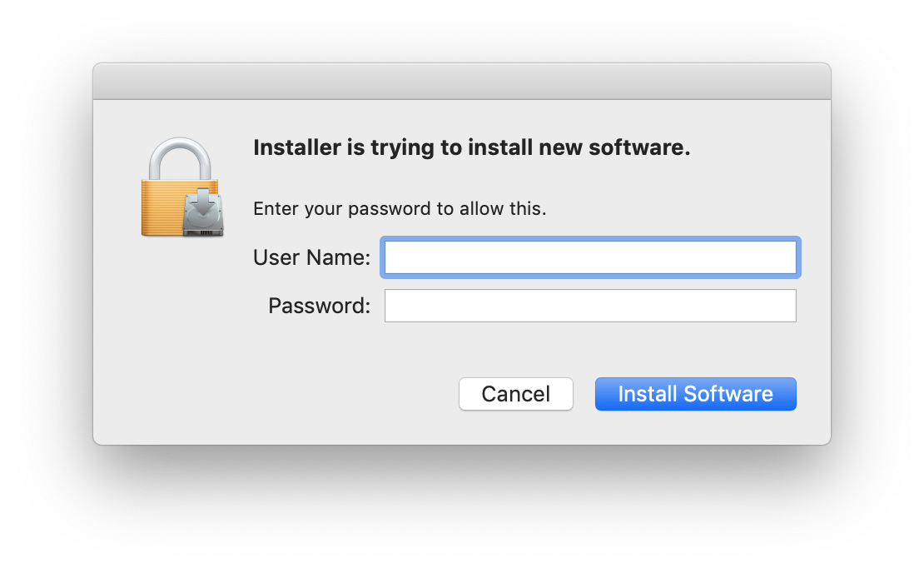Click the word "Installer" in the heading
This screenshot has height=568, width=924.
pyautogui.click(x=296, y=148)
